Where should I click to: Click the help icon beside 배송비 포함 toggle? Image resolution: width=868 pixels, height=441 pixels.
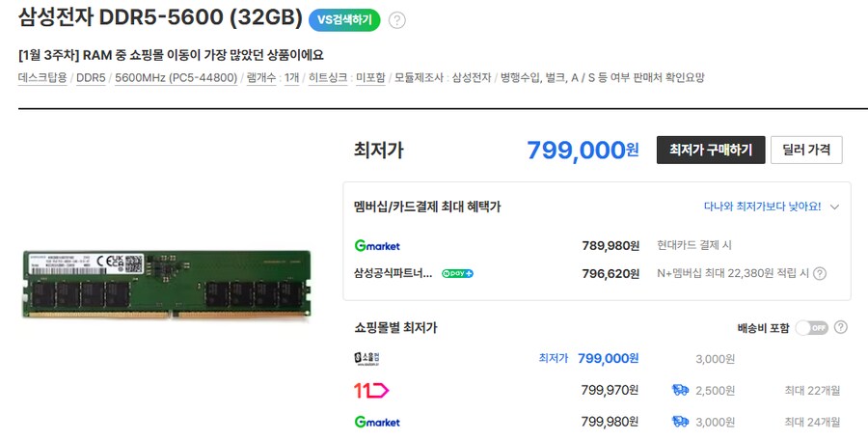841,327
